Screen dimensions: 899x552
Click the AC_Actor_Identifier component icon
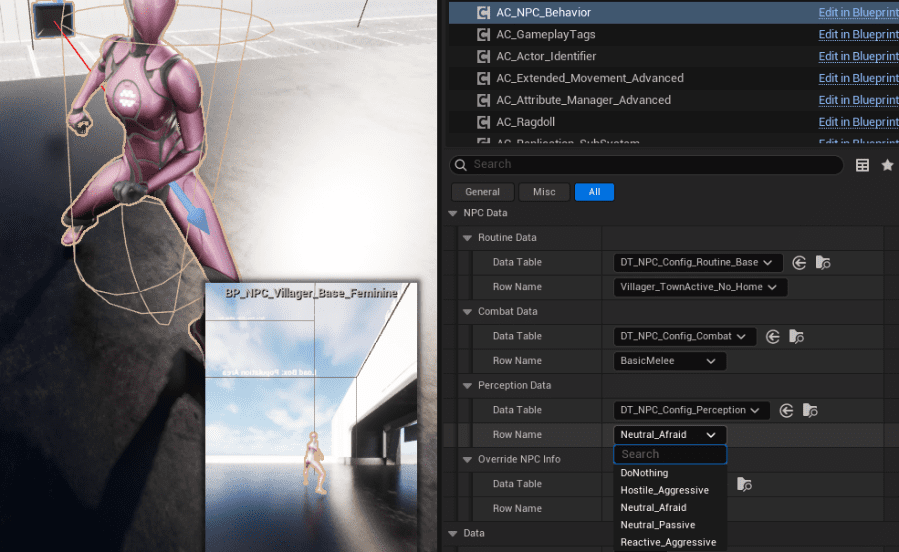pyautogui.click(x=483, y=56)
